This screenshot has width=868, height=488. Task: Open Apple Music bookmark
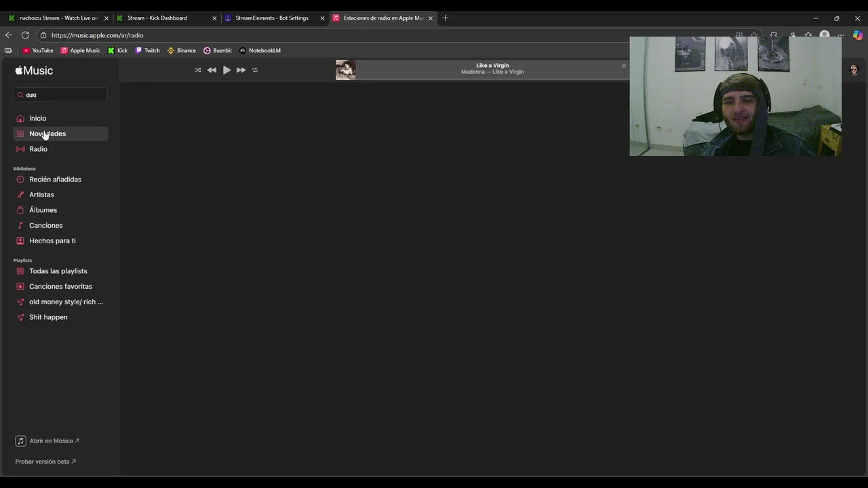(x=80, y=50)
